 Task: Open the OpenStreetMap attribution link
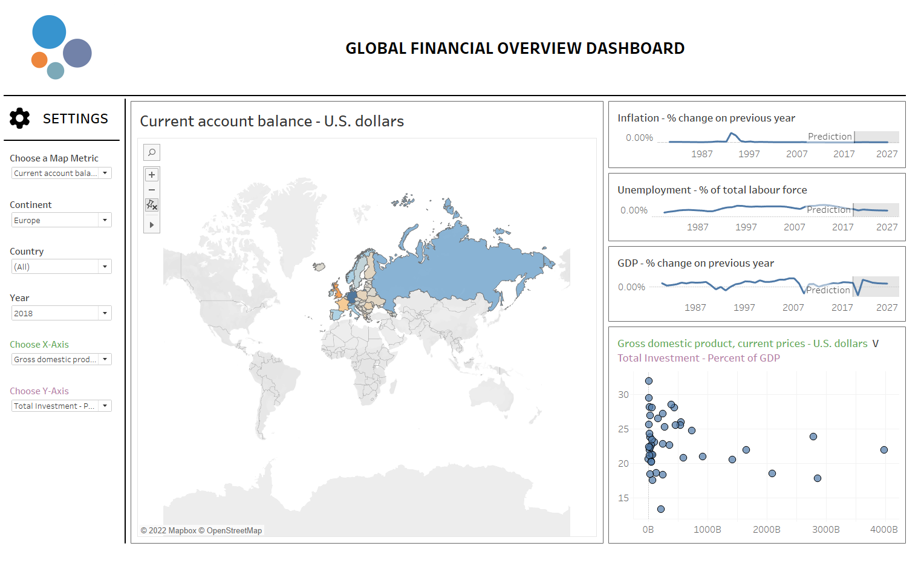tap(230, 530)
